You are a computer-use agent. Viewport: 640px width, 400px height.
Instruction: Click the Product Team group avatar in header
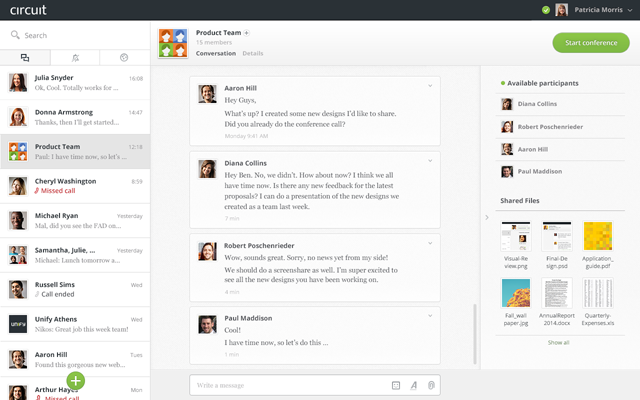click(x=173, y=43)
